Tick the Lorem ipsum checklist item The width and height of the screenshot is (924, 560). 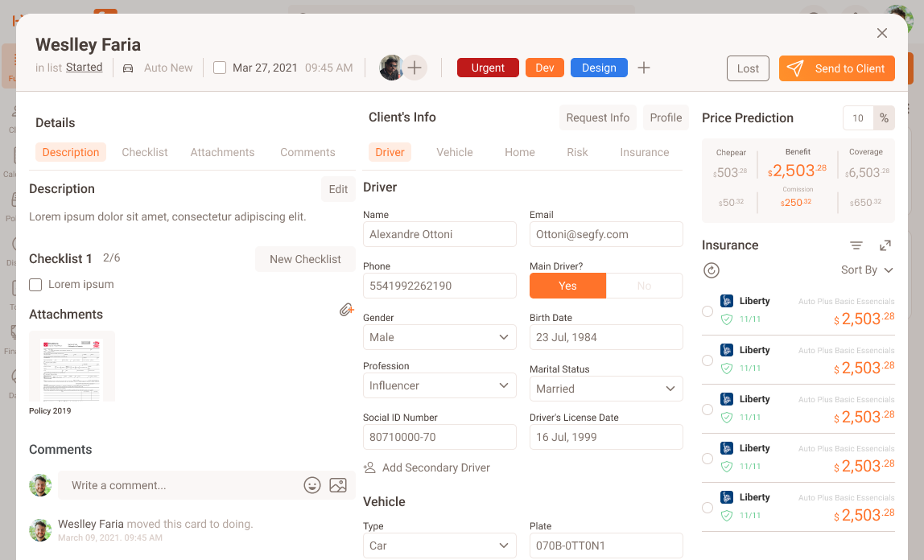point(35,285)
